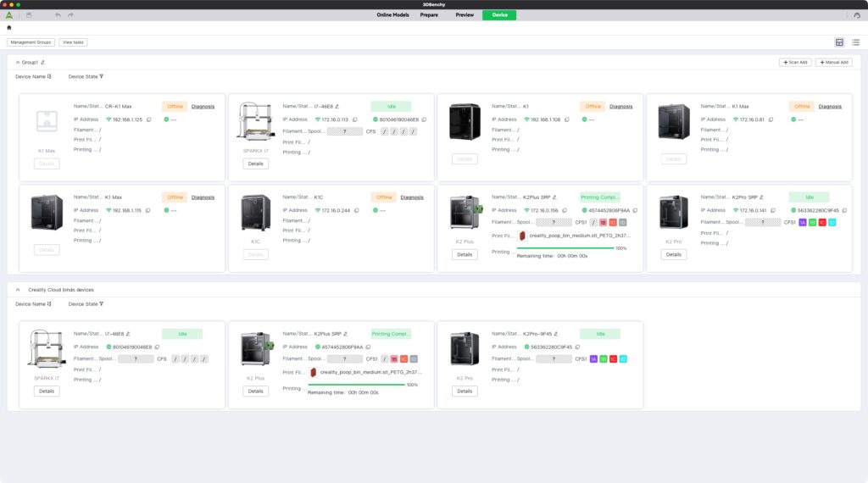Screen dimensions: 868x483
Task: Click the edit pencil next to Group1
Action: tap(43, 62)
